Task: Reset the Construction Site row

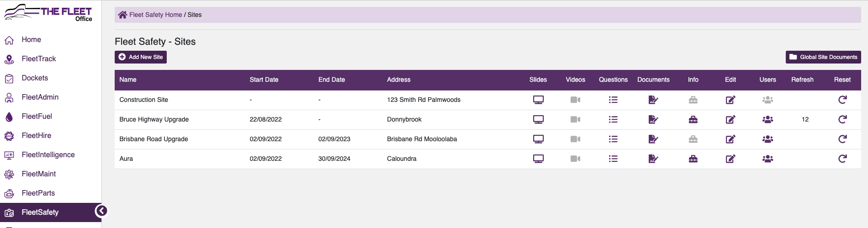Action: pyautogui.click(x=842, y=100)
